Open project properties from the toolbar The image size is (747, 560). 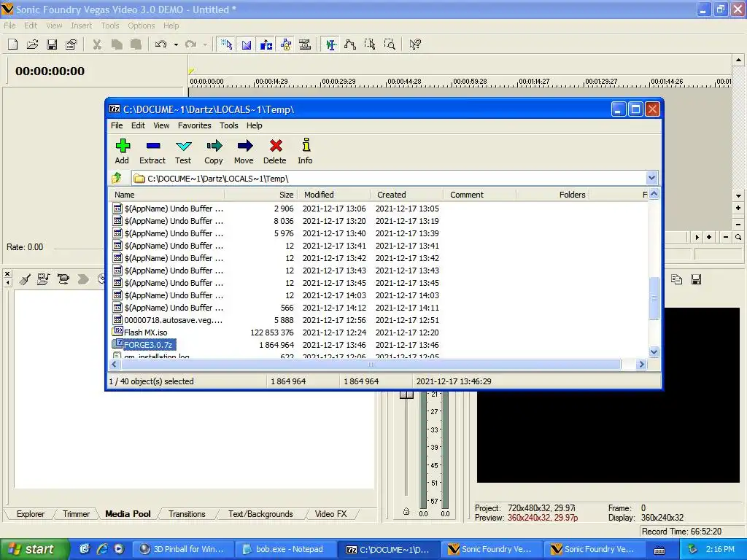point(71,44)
